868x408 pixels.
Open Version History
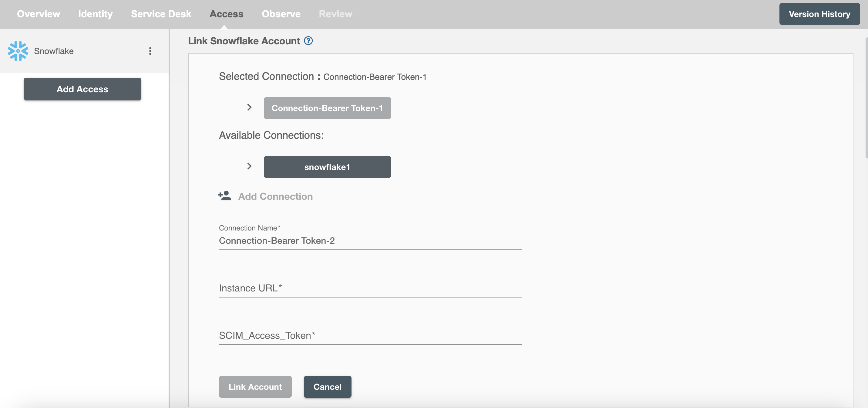819,14
